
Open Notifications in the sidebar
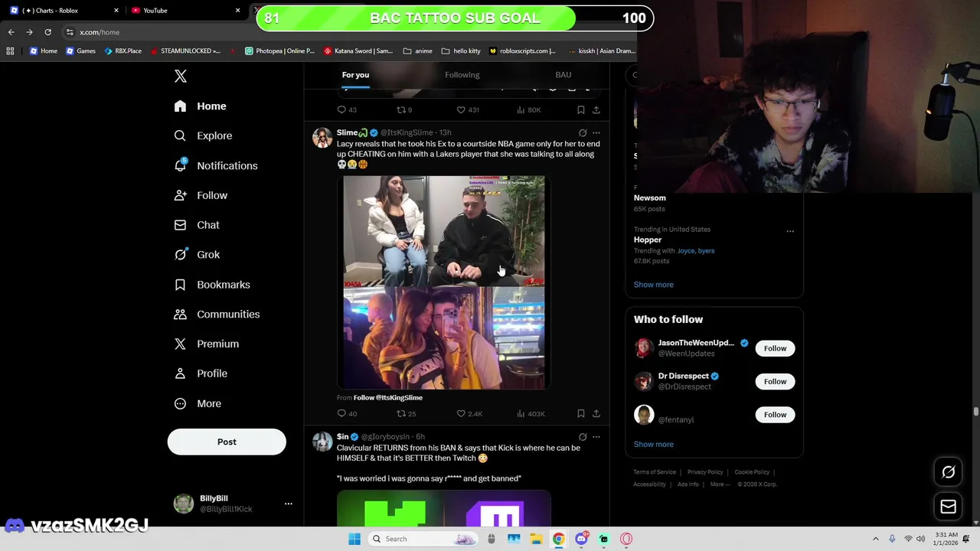216,165
